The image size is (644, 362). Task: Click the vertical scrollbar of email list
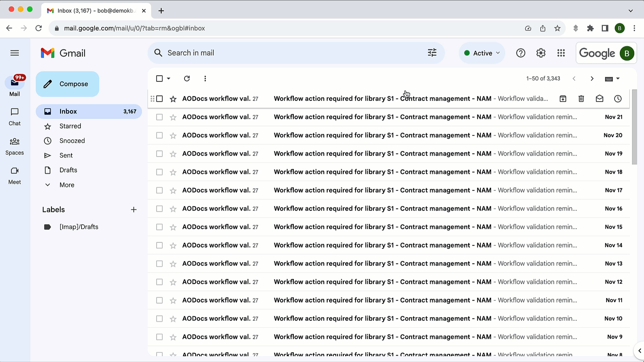tap(634, 127)
